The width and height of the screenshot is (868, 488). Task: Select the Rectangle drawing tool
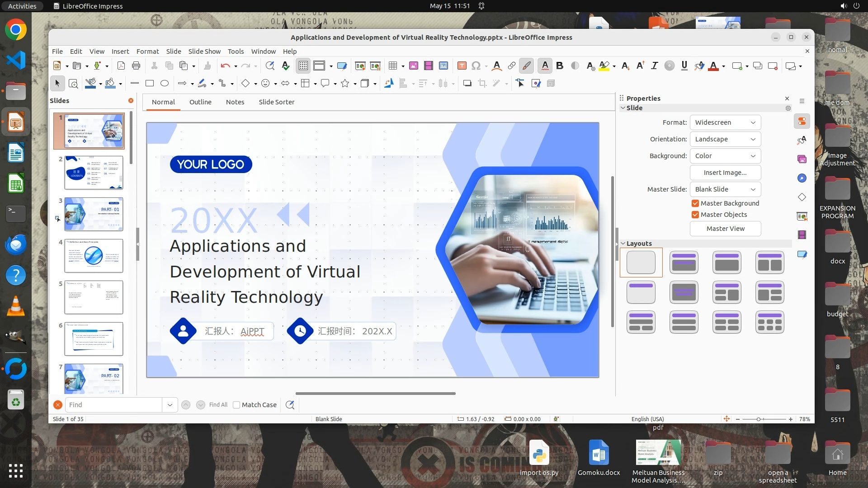(150, 84)
